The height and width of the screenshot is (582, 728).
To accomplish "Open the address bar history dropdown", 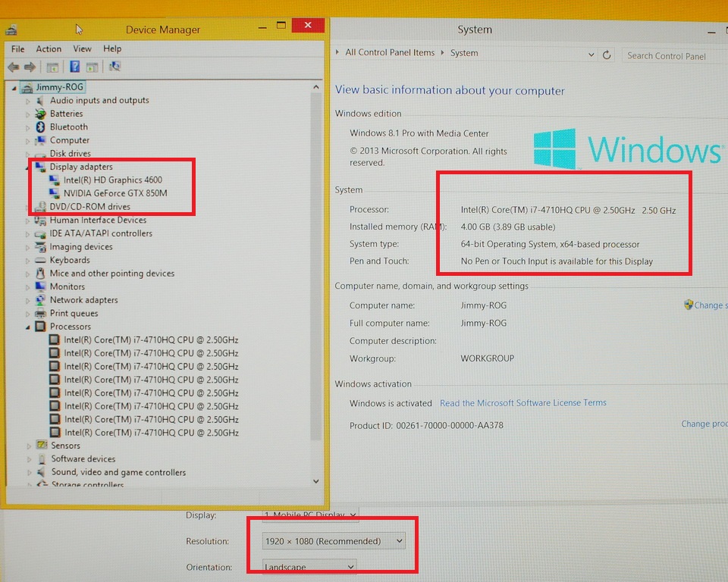I will (x=591, y=55).
